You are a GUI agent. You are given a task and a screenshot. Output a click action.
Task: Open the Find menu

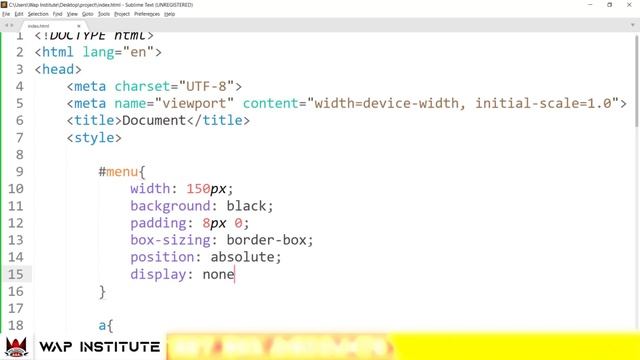pyautogui.click(x=58, y=14)
